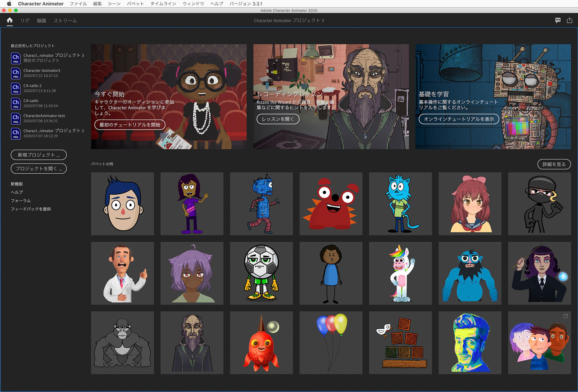
Task: Open the パペット menu
Action: coord(135,3)
